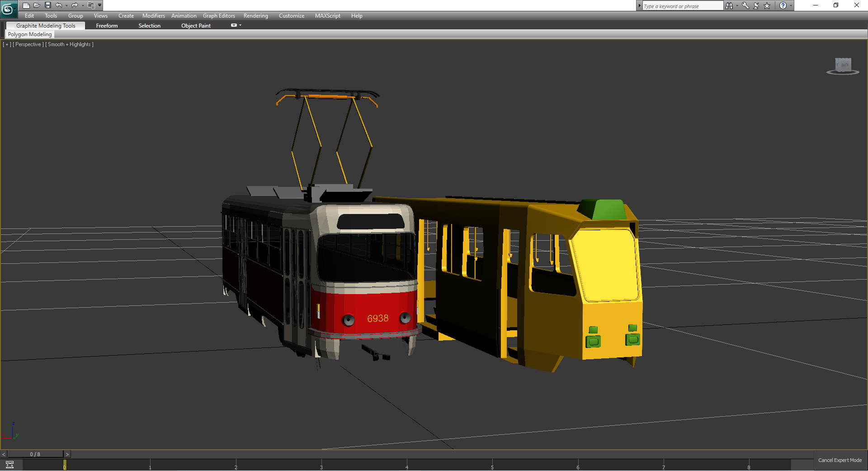Switch to the Freeform tab

click(107, 26)
